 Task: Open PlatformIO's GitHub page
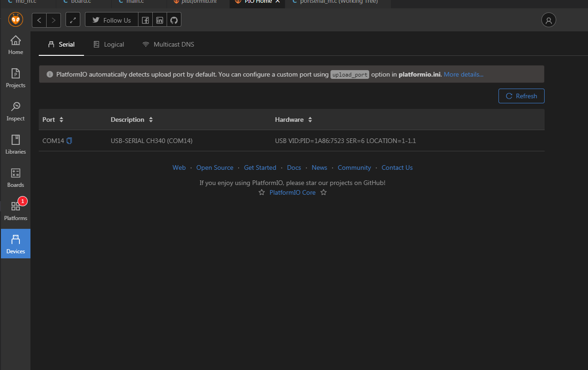click(174, 20)
